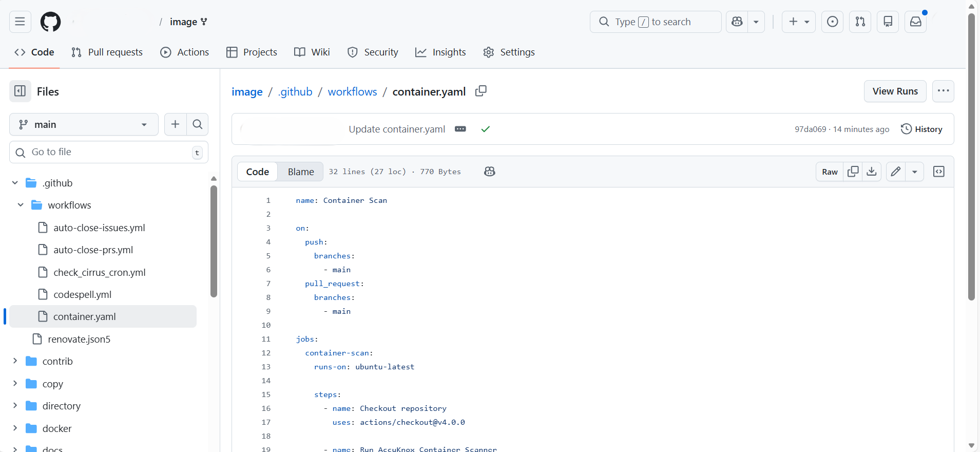Expand the contrib folder
980x452 pixels.
[x=15, y=361]
